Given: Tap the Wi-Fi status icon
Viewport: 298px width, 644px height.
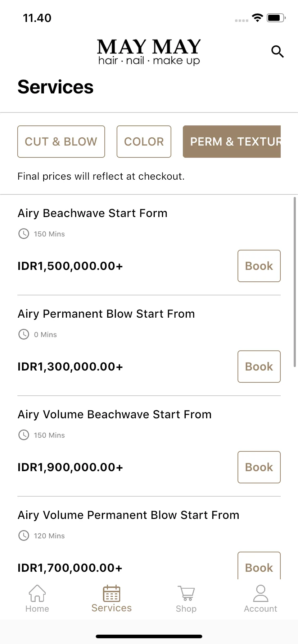Looking at the screenshot, I should [257, 18].
